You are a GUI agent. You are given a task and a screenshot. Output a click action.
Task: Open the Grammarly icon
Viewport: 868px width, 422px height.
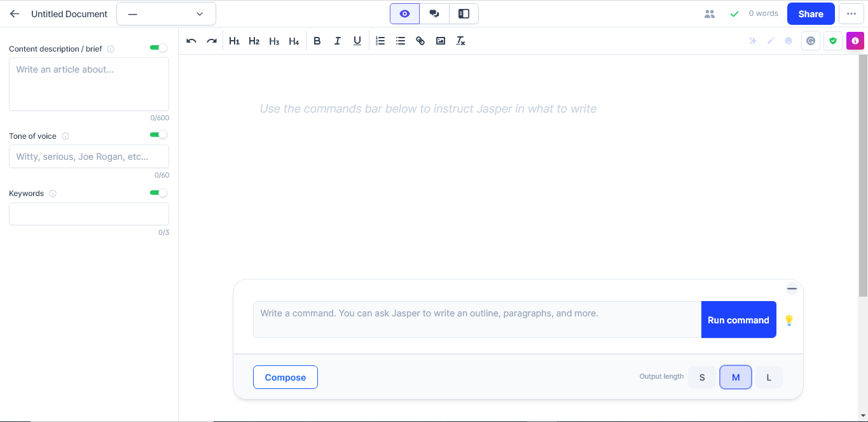pyautogui.click(x=811, y=41)
